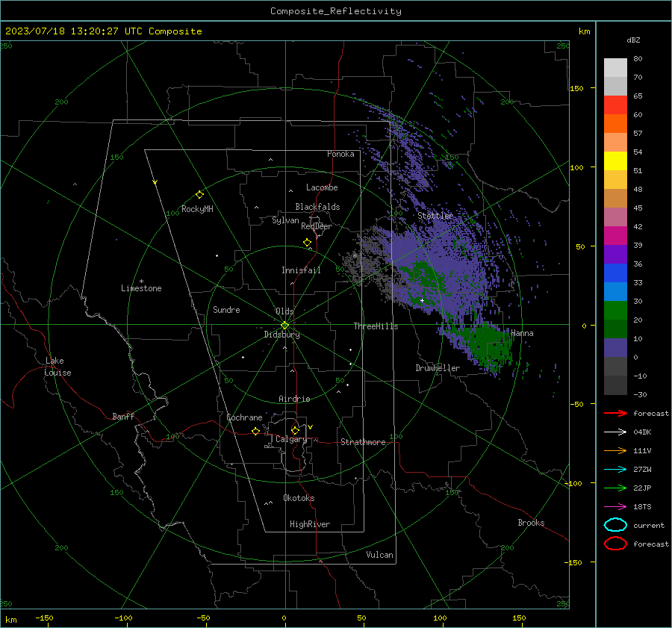This screenshot has height=628, width=672.
Task: Click the Drumheller town label
Action: (x=438, y=368)
